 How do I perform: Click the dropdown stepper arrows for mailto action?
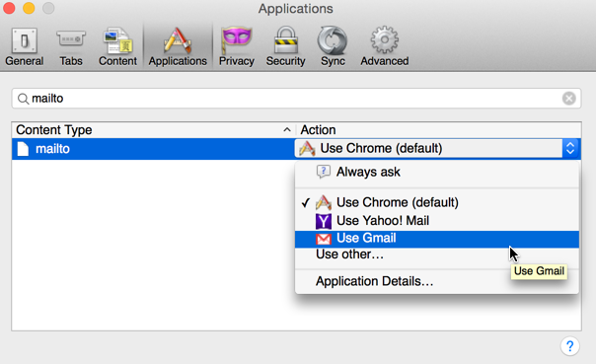click(570, 148)
